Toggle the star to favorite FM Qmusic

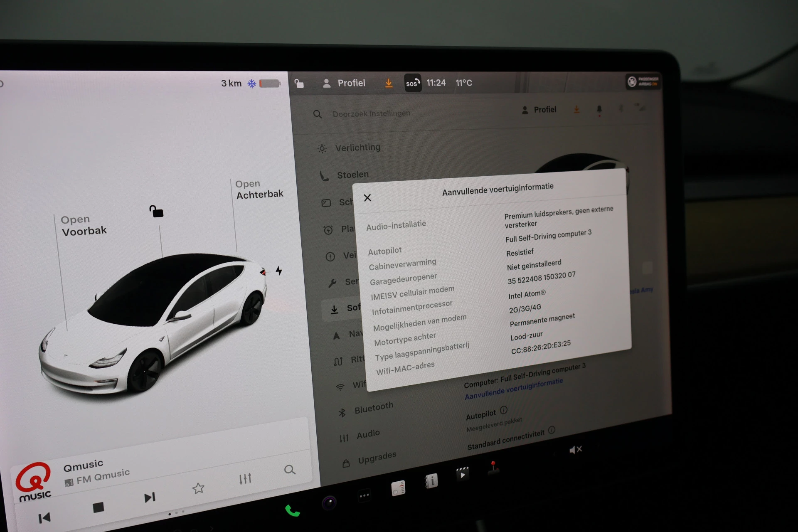tap(199, 488)
